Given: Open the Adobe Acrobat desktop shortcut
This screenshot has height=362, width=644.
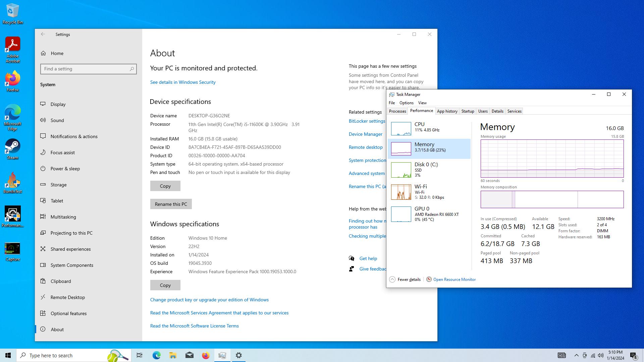Looking at the screenshot, I should (13, 50).
